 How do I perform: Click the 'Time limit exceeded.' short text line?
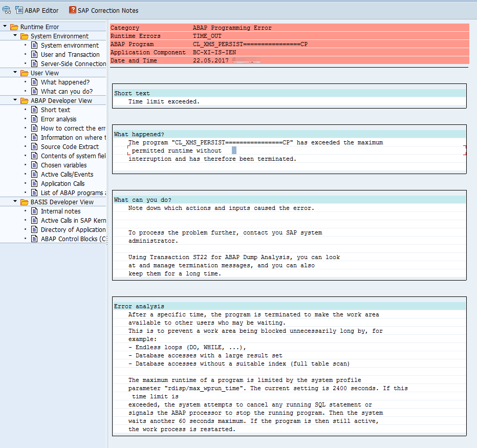coord(164,102)
